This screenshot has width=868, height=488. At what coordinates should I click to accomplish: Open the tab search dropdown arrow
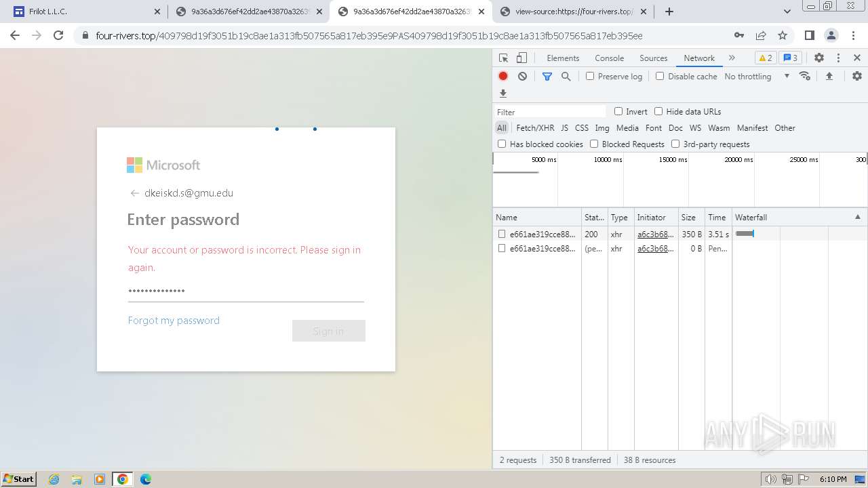[787, 12]
